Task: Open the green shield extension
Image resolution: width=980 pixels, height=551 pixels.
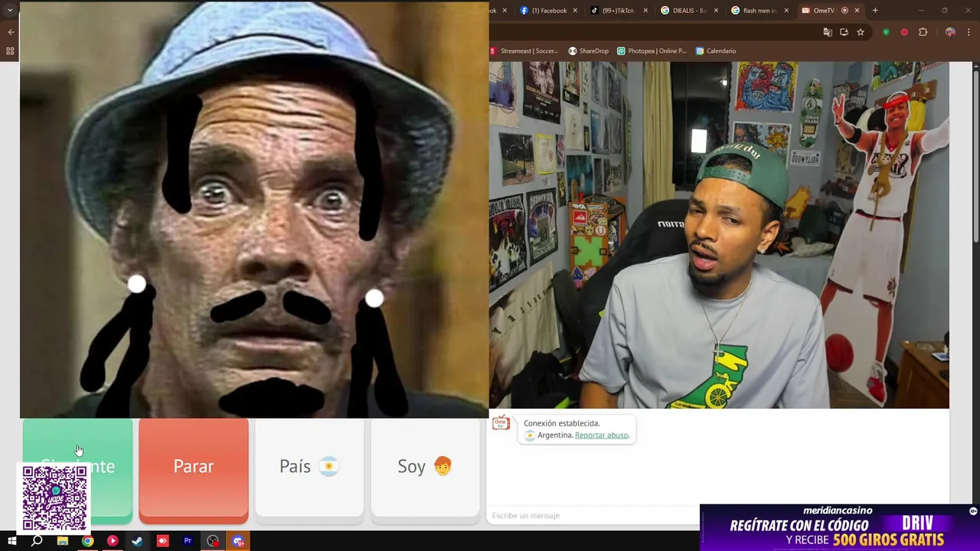Action: 886,32
